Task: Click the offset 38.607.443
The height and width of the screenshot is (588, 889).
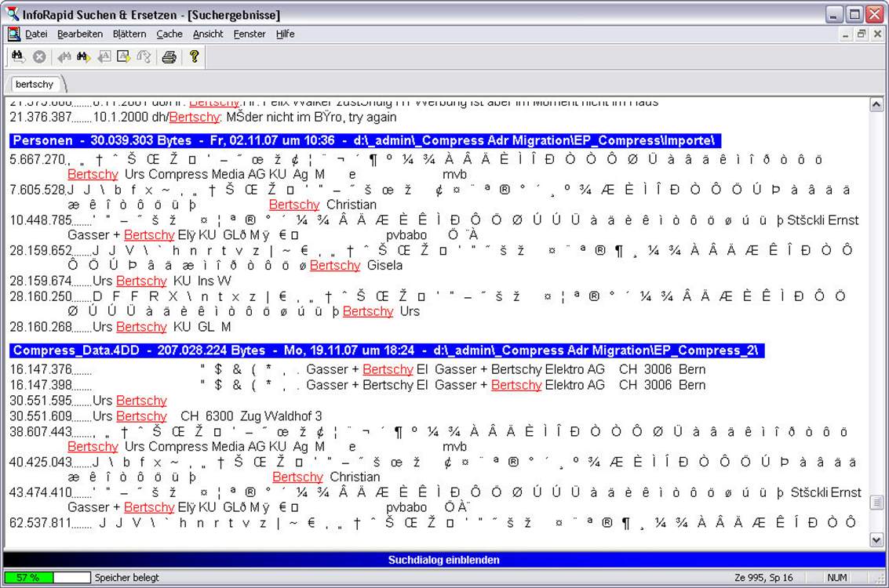Action: coord(41,432)
